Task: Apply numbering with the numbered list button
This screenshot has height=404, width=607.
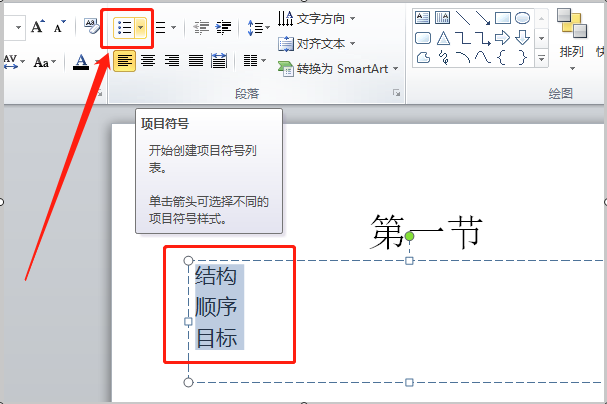Action: (x=161, y=27)
